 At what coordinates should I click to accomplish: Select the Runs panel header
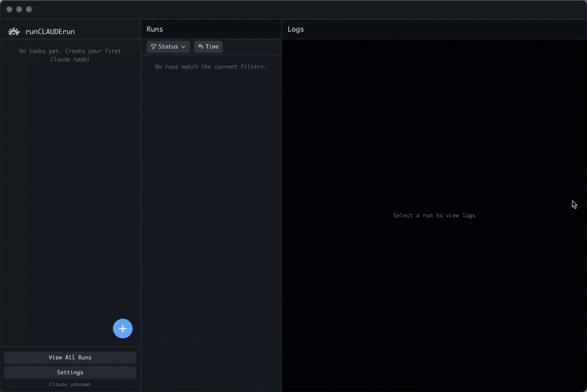click(x=155, y=29)
